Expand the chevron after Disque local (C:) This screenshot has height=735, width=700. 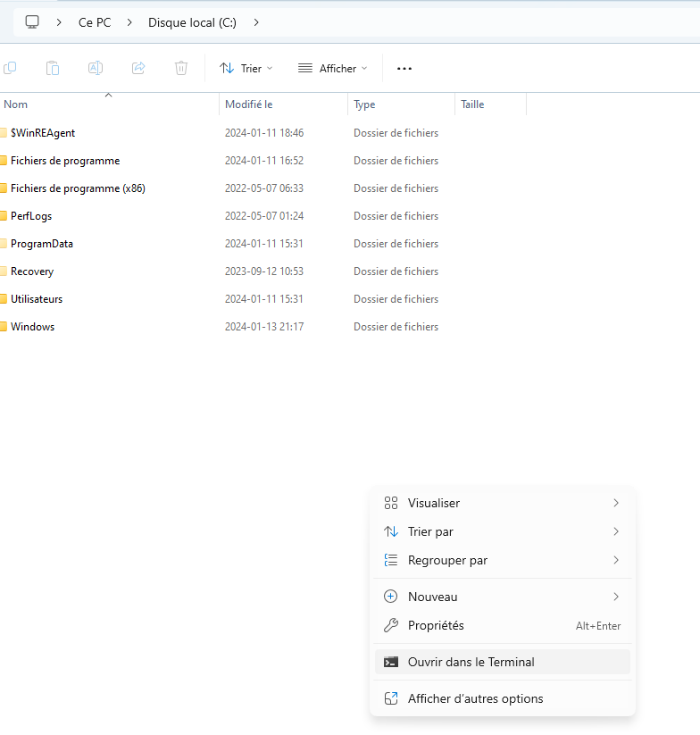coord(256,22)
